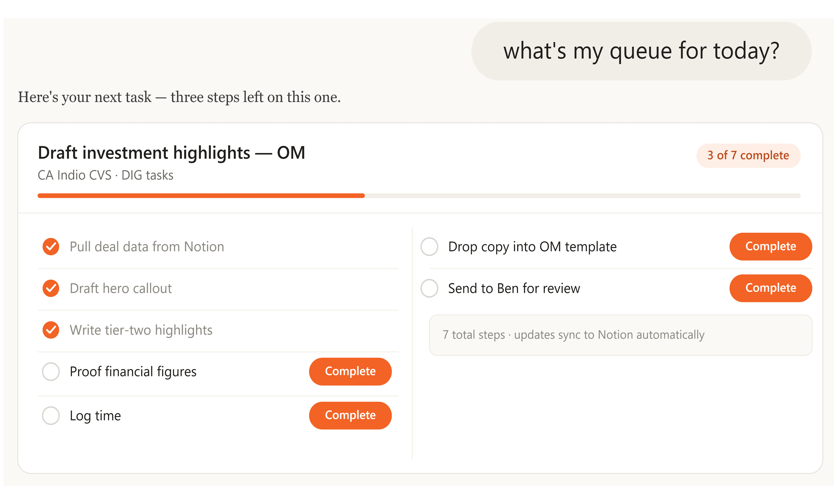
Task: Uncheck the Write tier-two highlights checkmark
Action: 51,330
